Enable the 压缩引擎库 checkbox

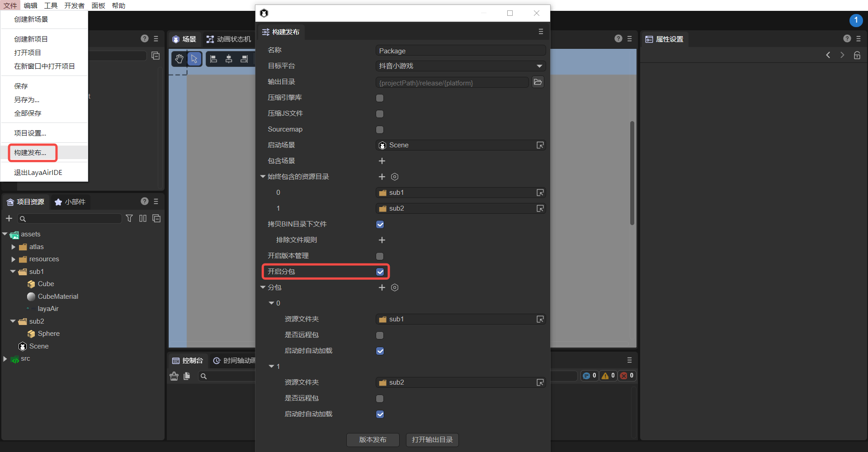(x=380, y=98)
